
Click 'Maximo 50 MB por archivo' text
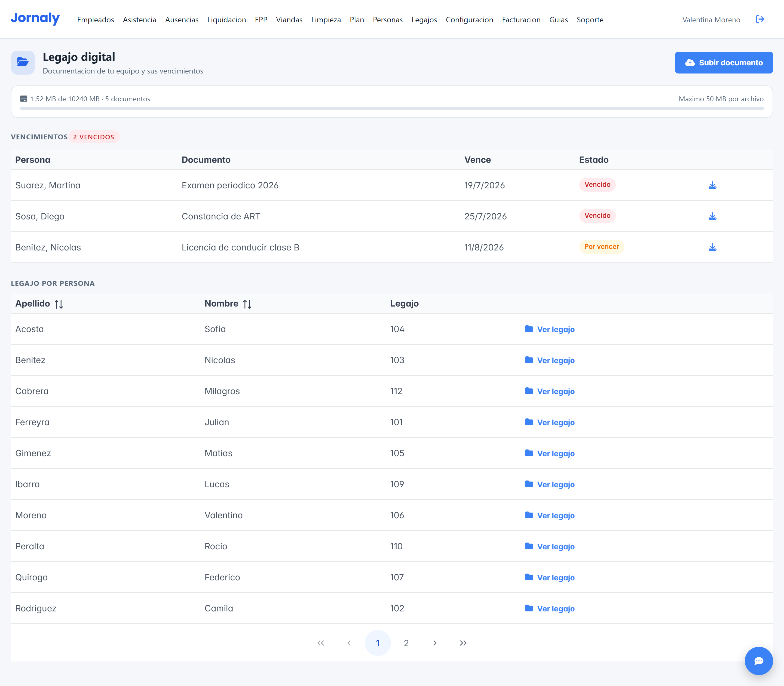point(721,99)
